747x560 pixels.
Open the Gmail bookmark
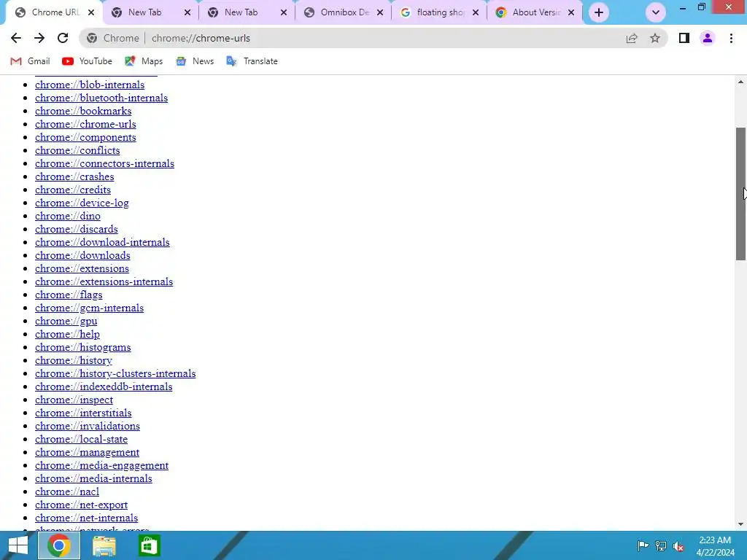click(x=30, y=61)
